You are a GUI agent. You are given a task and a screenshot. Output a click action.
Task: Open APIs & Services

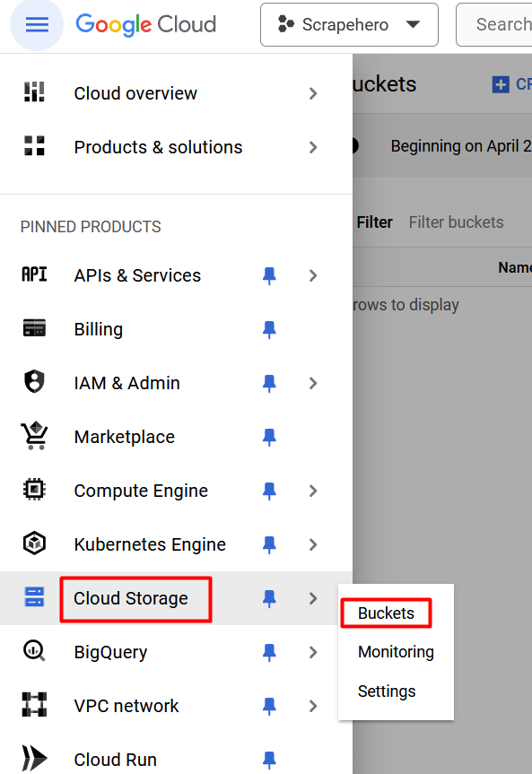click(137, 275)
